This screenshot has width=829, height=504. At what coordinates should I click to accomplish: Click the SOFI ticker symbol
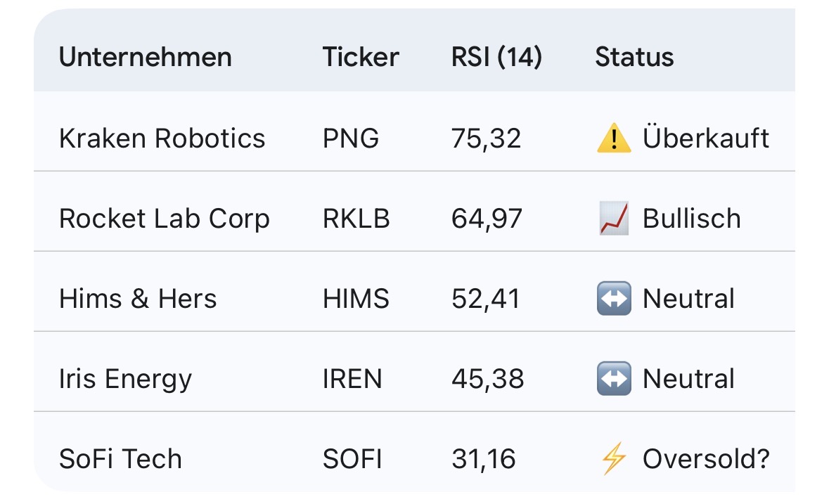(352, 459)
